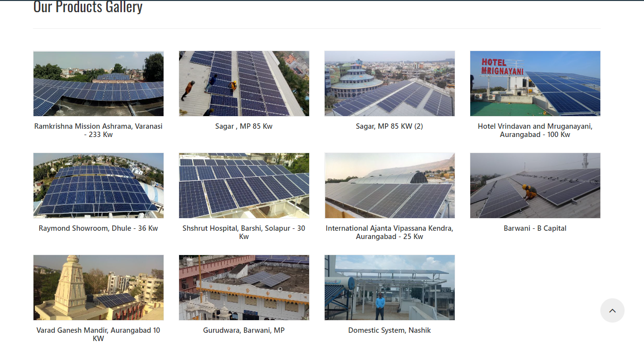Open the Barwani - B Capital photo
644x342 pixels.
535,186
